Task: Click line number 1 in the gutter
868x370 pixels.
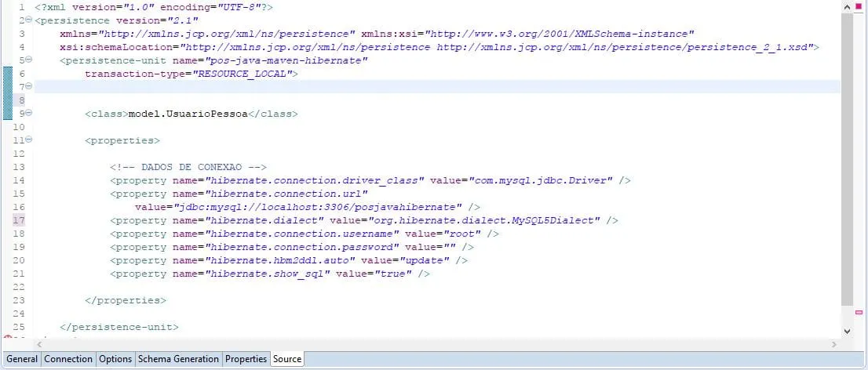Action: pyautogui.click(x=22, y=7)
